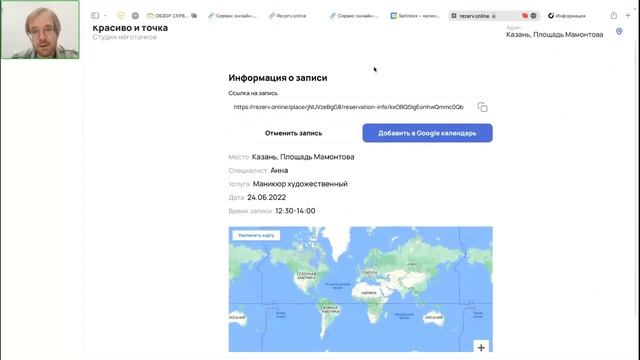Click red camera icon in address bar
Screen dimensions: 640x360
525,16
